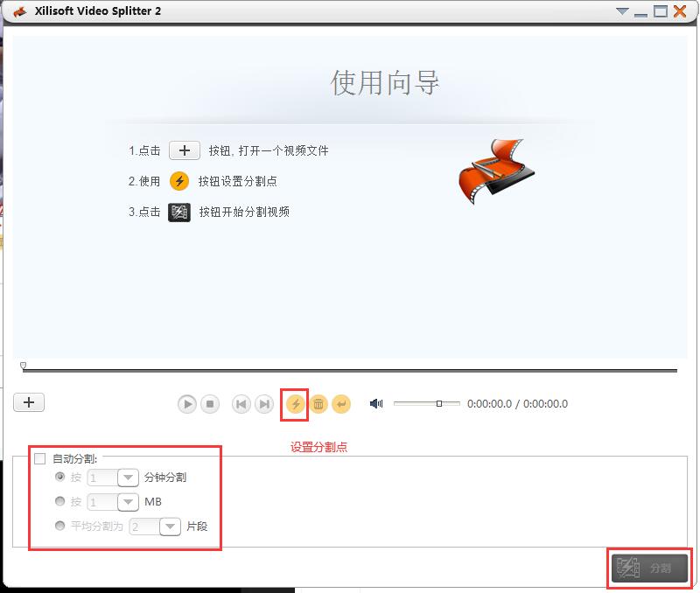Click the orange return arrow button
The height and width of the screenshot is (593, 700).
tap(341, 404)
